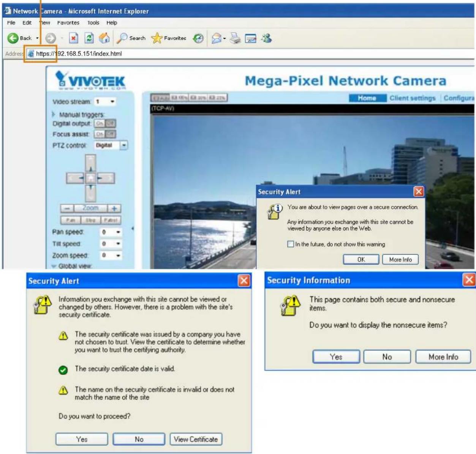Click the Stop button under Zoom

tap(90, 220)
